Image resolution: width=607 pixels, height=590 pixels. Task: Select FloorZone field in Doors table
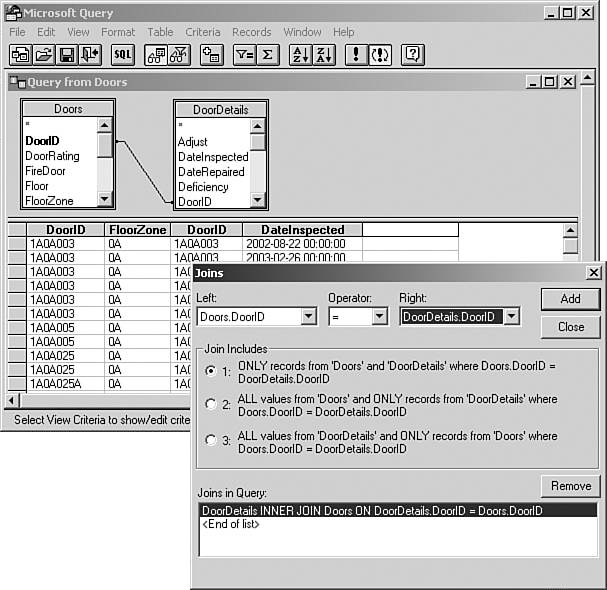click(x=49, y=201)
